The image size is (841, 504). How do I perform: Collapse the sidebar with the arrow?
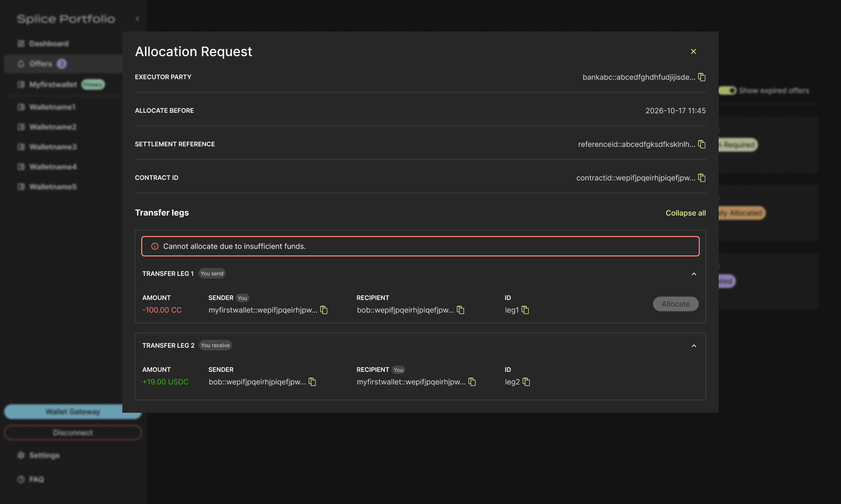pyautogui.click(x=138, y=19)
